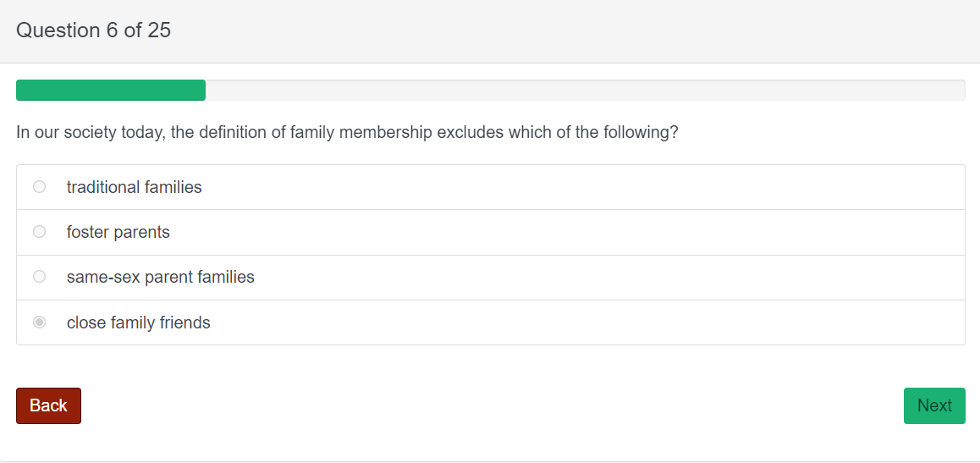This screenshot has height=463, width=980.
Task: Click the "Question 6 of 25" heading
Action: click(93, 30)
